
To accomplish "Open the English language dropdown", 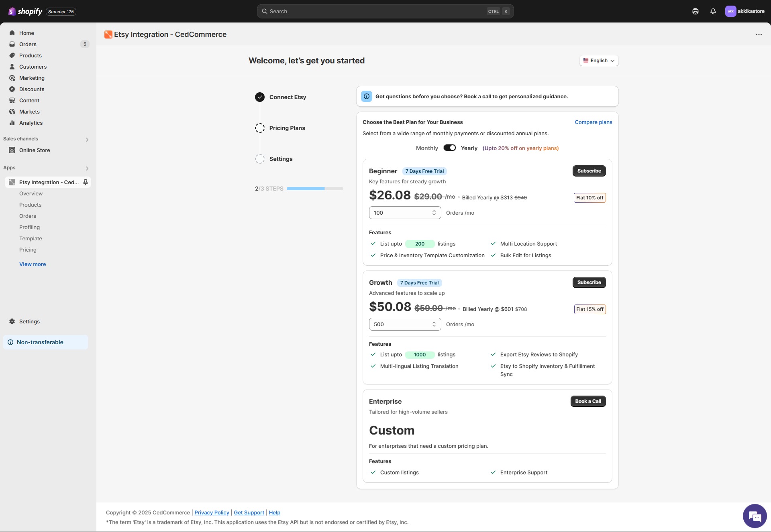I will pos(599,61).
